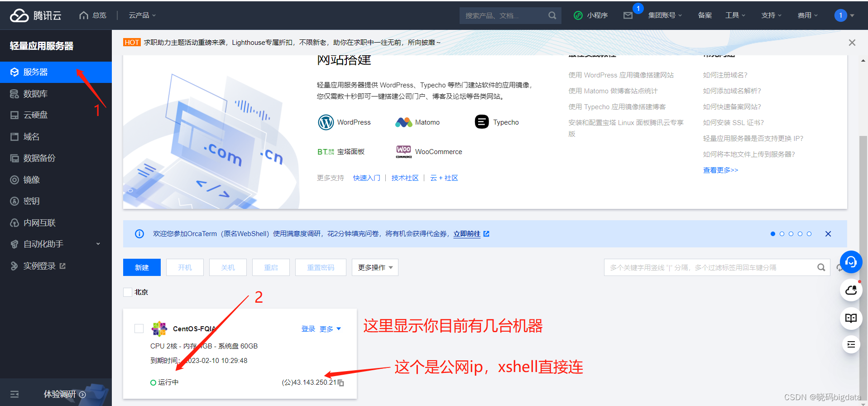868x406 pixels.
Task: Click the CentOS instance logo icon
Action: coord(159,329)
